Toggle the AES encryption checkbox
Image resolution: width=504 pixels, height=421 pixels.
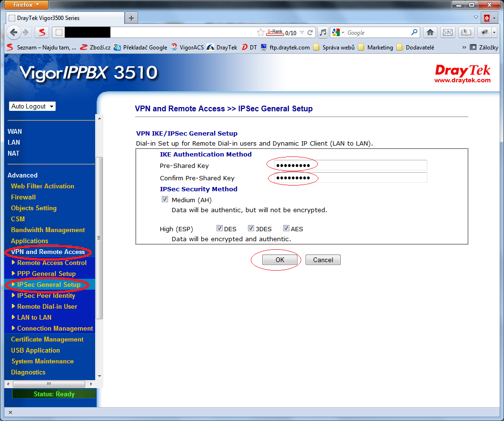tap(286, 228)
